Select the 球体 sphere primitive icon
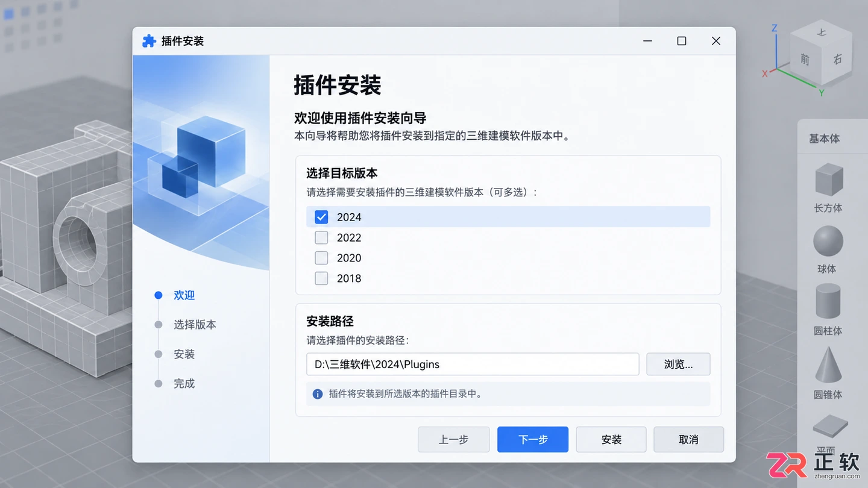Viewport: 868px width, 488px height. (x=828, y=241)
